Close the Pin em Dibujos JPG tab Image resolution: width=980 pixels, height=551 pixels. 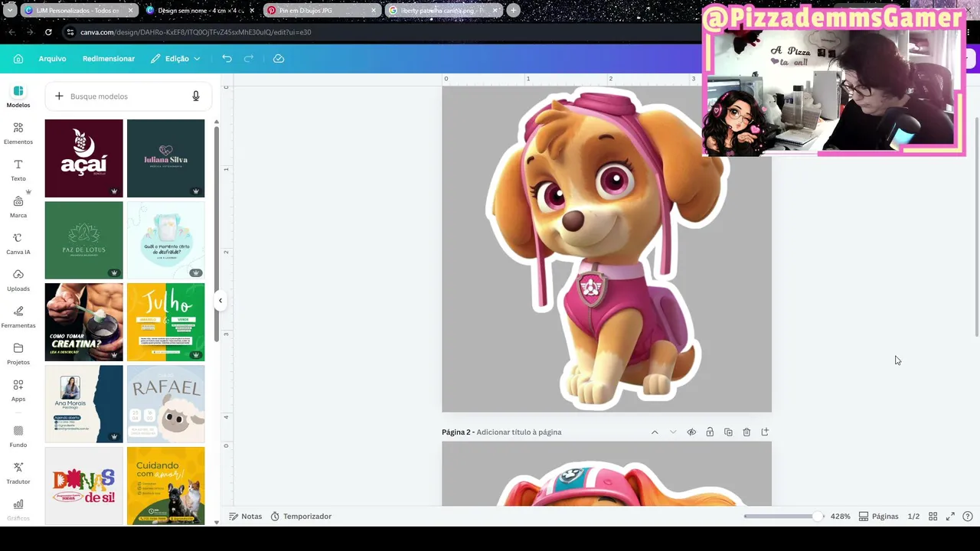tap(374, 11)
